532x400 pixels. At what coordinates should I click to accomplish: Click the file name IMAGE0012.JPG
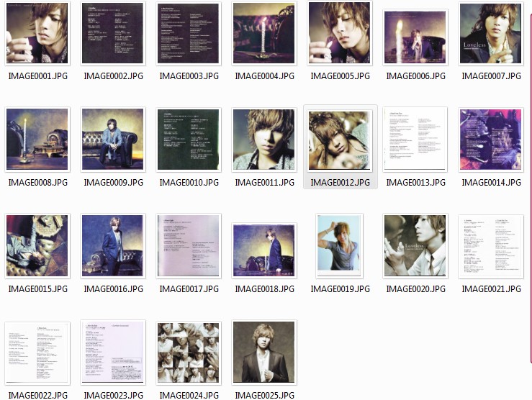(341, 182)
